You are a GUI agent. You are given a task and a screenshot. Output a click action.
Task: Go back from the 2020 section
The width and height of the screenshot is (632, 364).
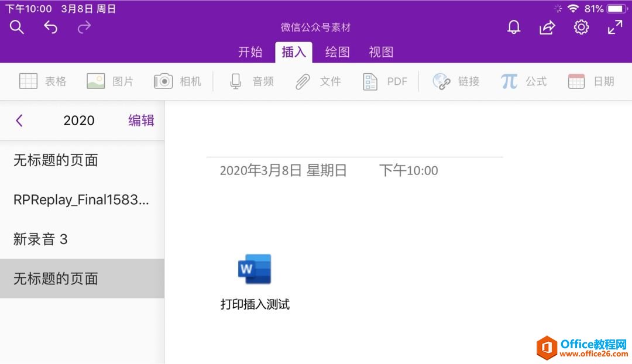pyautogui.click(x=19, y=121)
